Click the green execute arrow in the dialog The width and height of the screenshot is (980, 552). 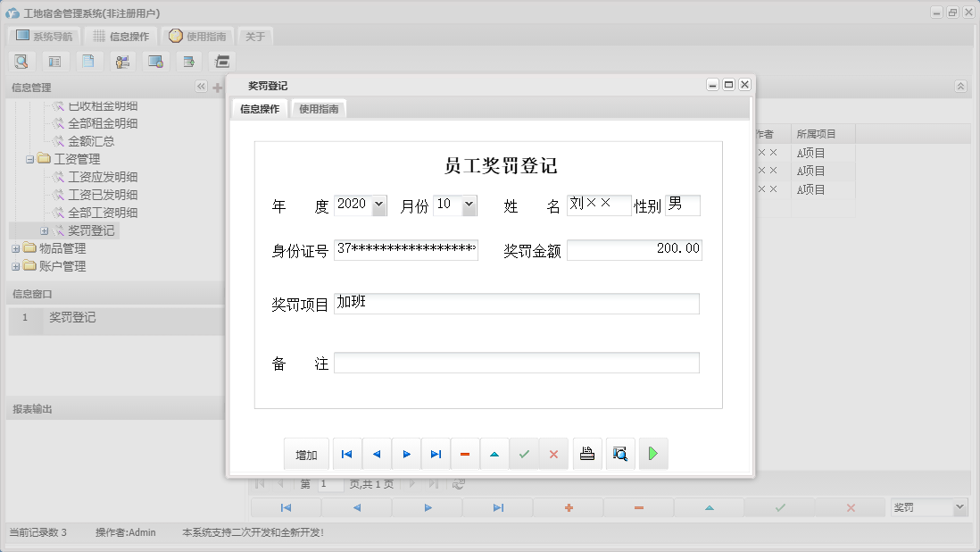click(652, 454)
